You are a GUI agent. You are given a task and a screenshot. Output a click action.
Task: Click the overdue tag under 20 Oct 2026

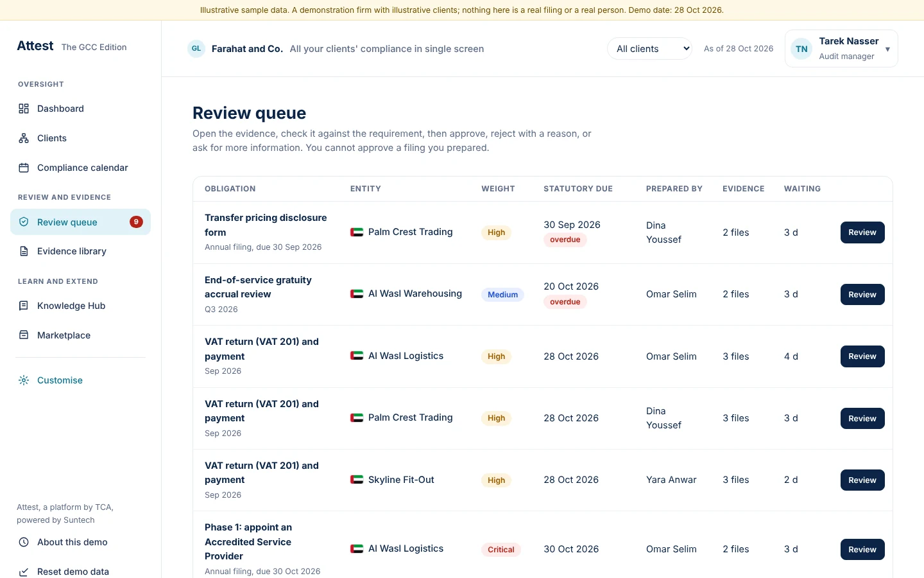coord(565,302)
